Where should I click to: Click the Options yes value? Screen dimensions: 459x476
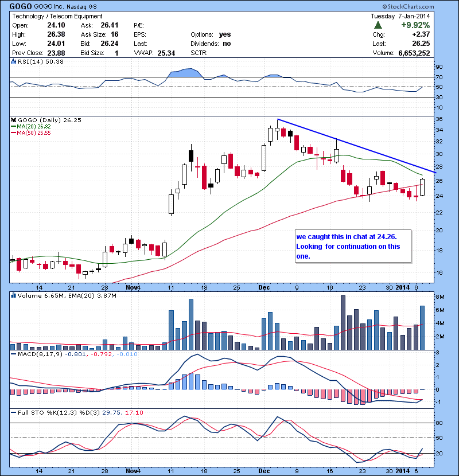(225, 34)
